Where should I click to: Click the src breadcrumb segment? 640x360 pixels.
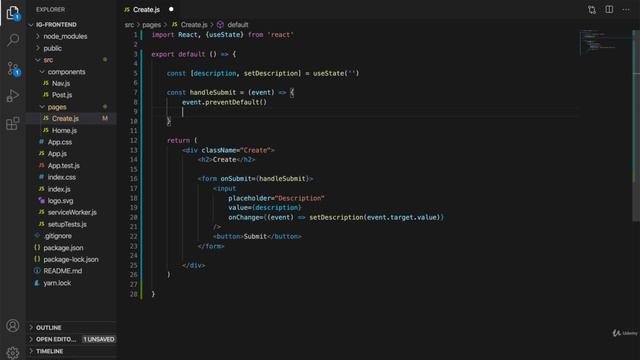tap(129, 25)
